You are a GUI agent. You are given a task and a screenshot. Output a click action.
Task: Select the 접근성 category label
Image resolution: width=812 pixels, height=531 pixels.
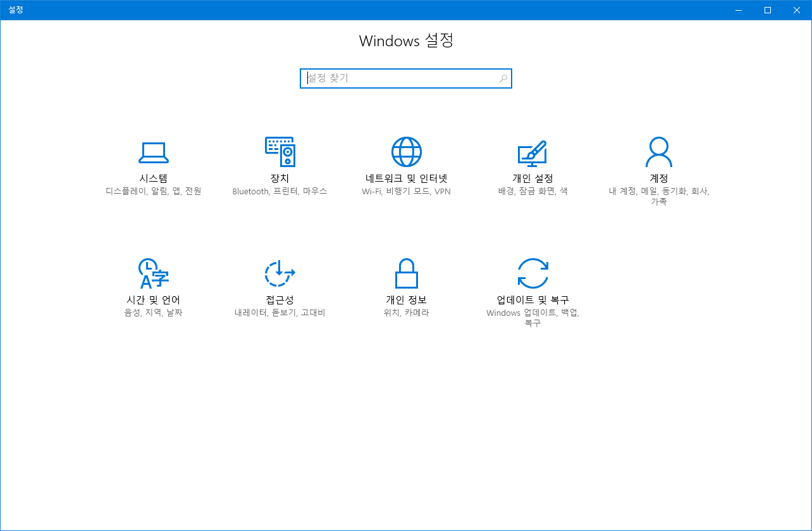280,300
